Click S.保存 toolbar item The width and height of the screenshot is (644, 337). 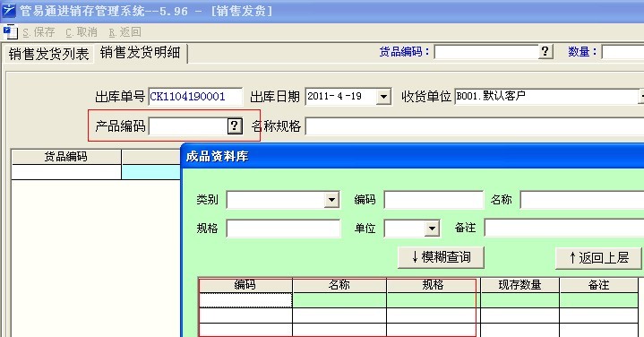(39, 32)
